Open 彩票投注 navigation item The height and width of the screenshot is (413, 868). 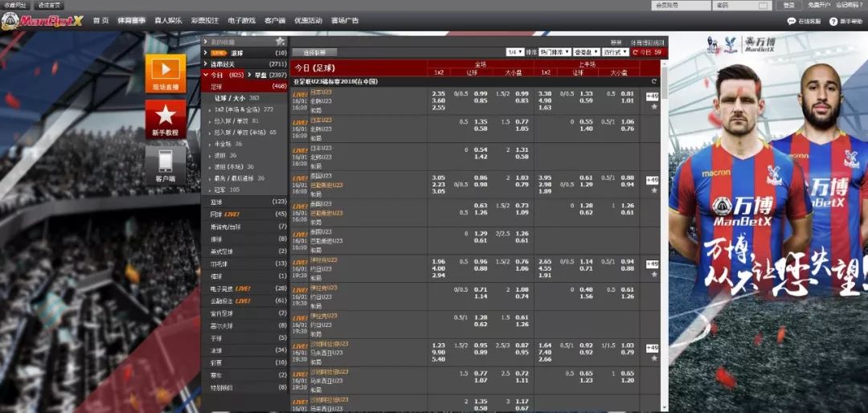point(205,21)
